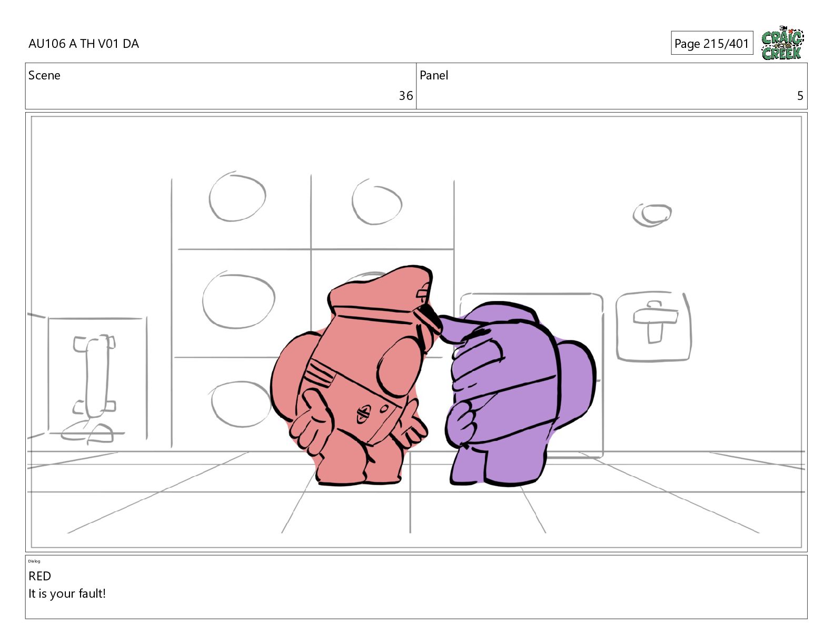Click panel number '5'
Screen dimensions: 834x644
pyautogui.click(x=800, y=96)
